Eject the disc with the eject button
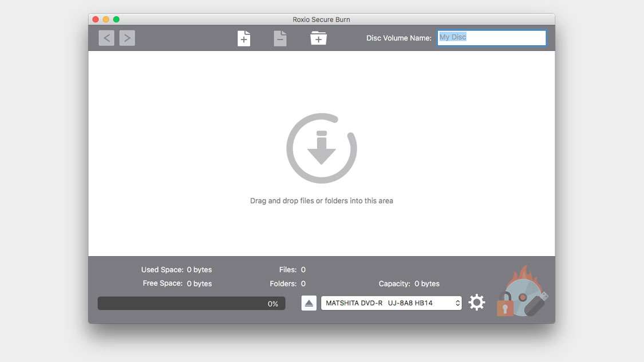This screenshot has width=644, height=362. tap(309, 303)
